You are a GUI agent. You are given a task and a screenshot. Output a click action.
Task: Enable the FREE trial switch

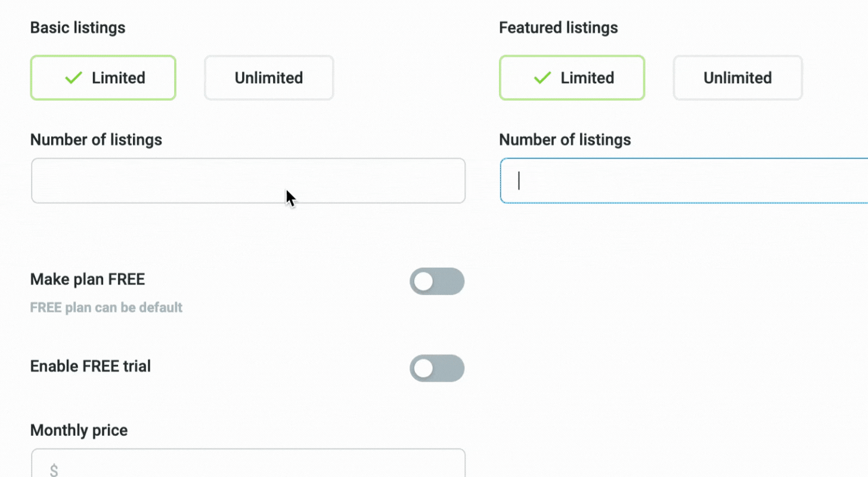point(436,368)
